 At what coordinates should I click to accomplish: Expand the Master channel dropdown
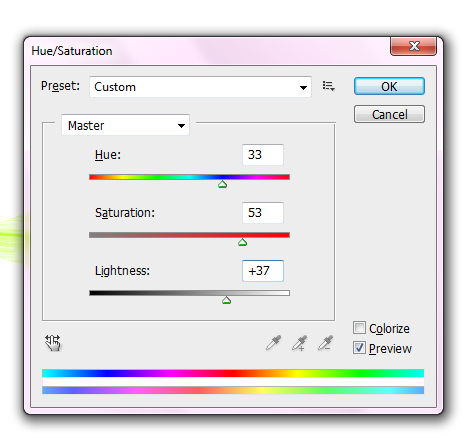tap(125, 125)
